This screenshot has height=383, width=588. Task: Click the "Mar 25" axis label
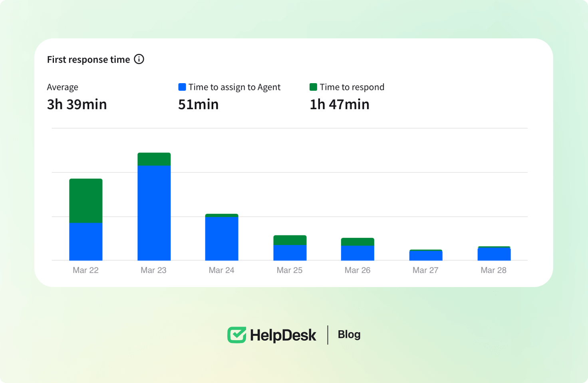click(x=290, y=270)
